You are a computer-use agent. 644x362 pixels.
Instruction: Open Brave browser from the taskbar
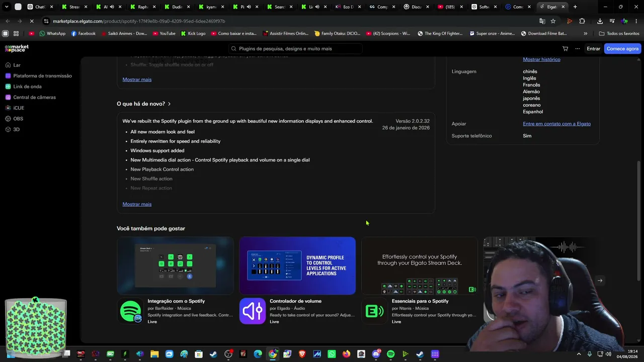pyautogui.click(x=302, y=354)
